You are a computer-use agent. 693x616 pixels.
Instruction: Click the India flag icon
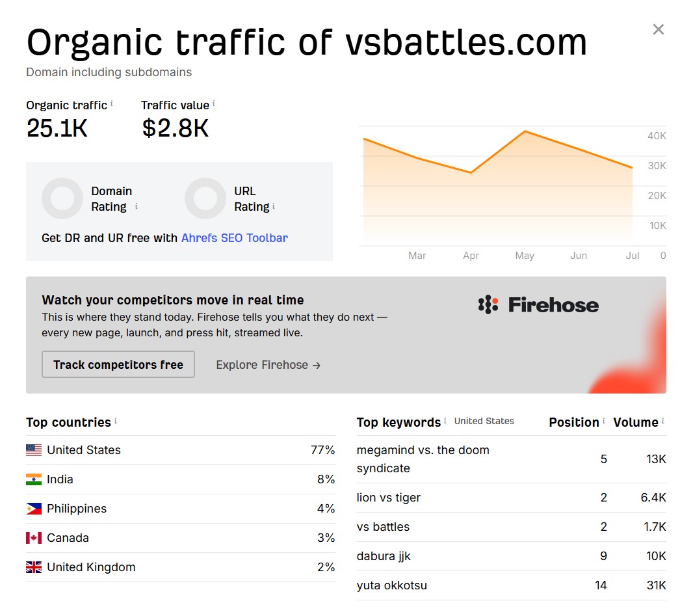(34, 479)
